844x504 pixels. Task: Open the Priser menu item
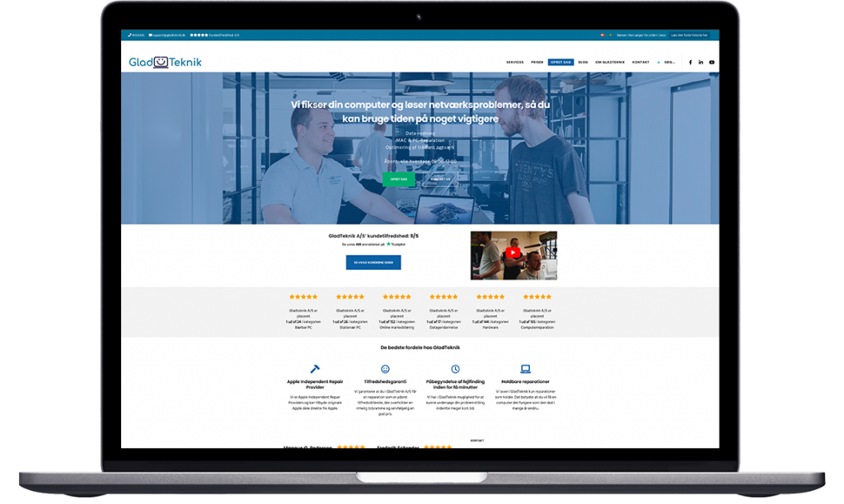point(537,63)
